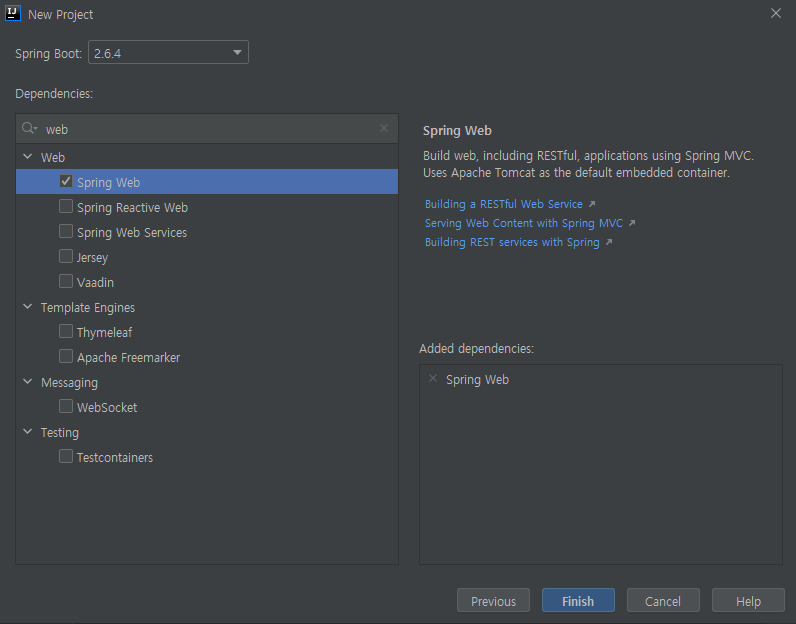Open the Spring Boot version dropdown
The height and width of the screenshot is (624, 796).
[x=169, y=52]
